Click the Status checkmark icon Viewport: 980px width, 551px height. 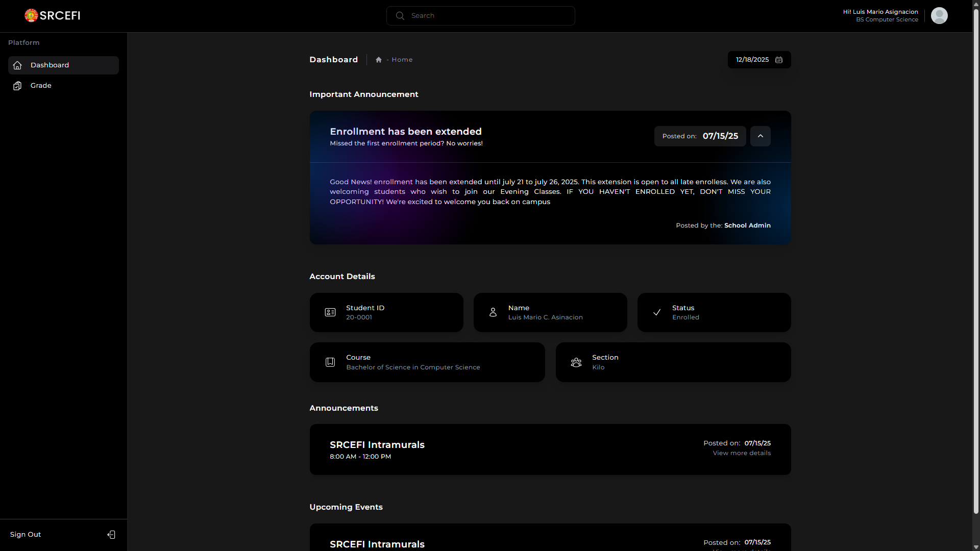click(657, 312)
